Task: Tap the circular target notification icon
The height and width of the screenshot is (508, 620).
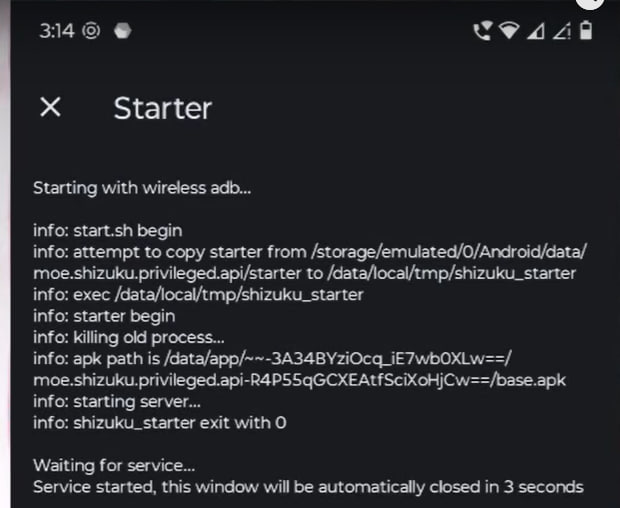Action: (x=91, y=31)
